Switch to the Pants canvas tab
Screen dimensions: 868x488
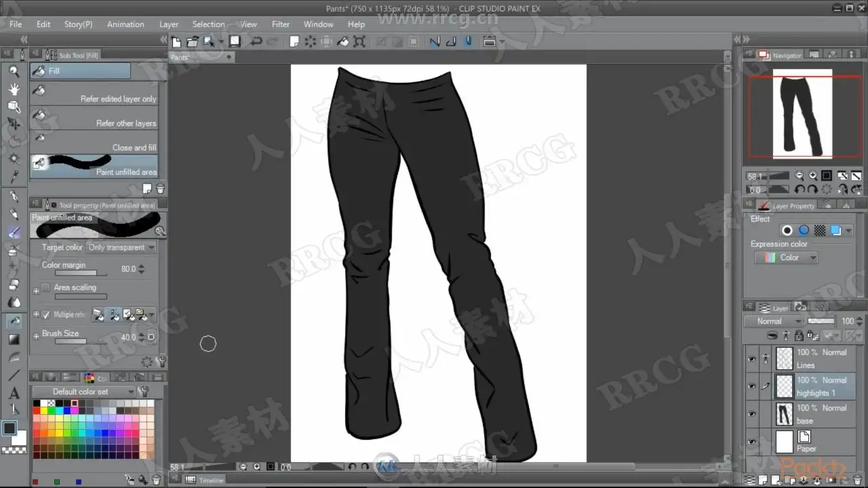(x=201, y=58)
